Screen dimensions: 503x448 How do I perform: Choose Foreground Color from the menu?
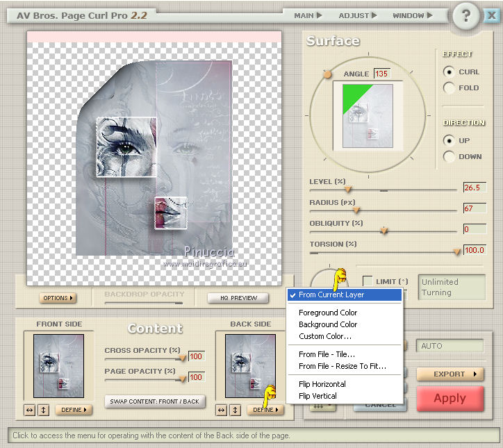345,313
